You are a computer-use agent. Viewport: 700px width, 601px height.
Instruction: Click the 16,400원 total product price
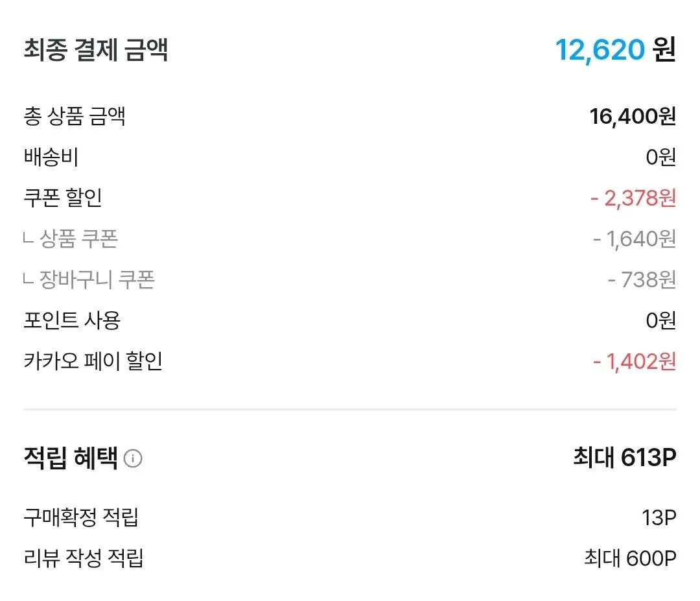633,117
